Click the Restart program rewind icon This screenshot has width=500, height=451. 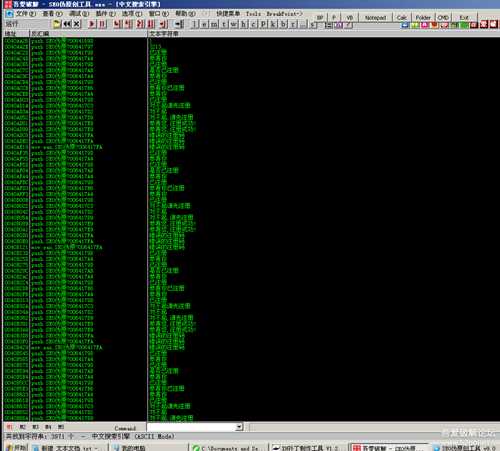[x=67, y=24]
